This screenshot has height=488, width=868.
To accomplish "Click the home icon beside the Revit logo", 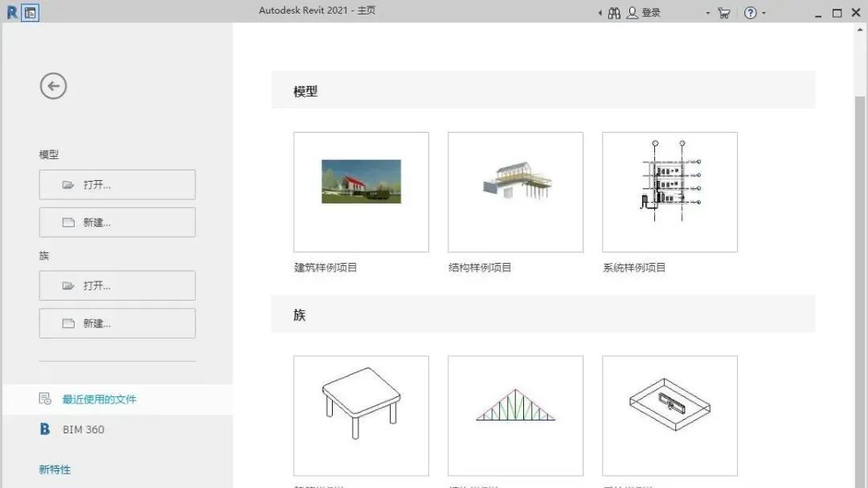I will (30, 12).
